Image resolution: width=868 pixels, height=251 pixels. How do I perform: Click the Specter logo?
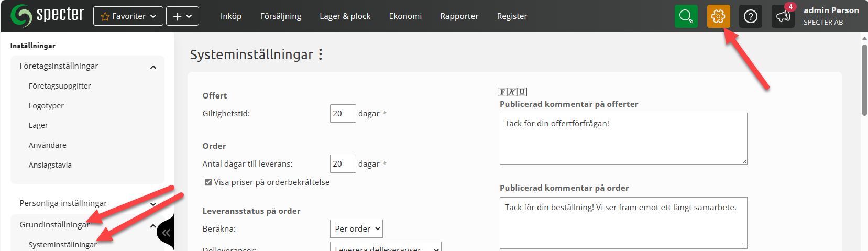pyautogui.click(x=47, y=16)
